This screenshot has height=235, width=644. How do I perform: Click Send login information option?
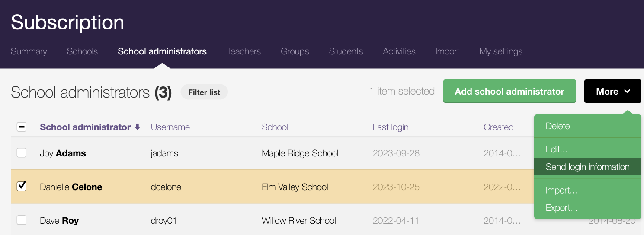[x=587, y=167]
